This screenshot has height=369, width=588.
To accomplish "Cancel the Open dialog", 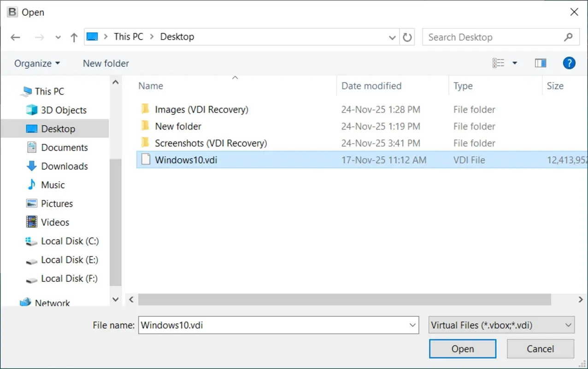I will 540,349.
